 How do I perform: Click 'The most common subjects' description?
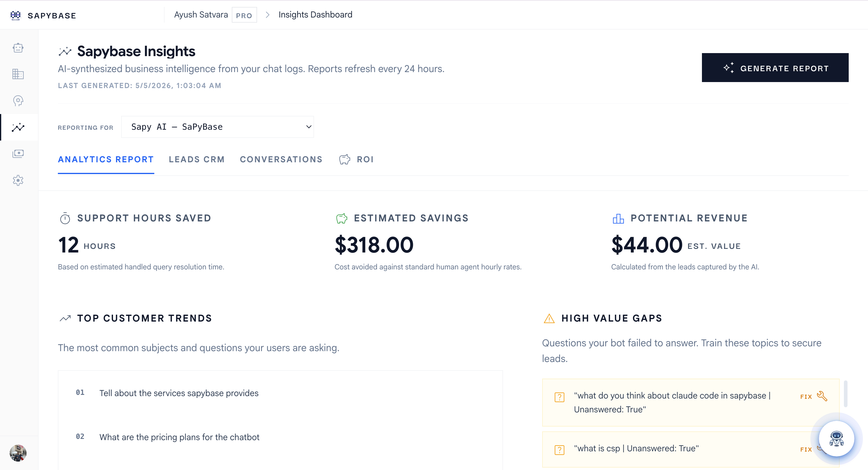(x=199, y=348)
